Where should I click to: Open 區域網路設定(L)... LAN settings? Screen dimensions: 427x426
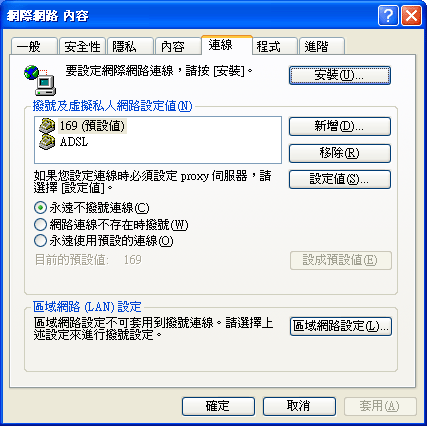point(341,326)
